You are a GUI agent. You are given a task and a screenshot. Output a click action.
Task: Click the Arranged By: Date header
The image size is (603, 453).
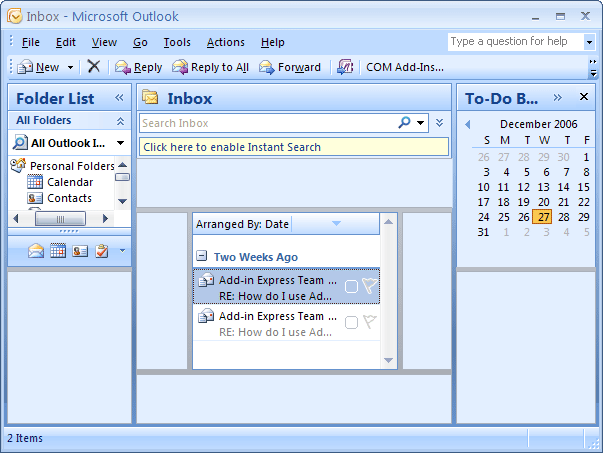pyautogui.click(x=242, y=224)
